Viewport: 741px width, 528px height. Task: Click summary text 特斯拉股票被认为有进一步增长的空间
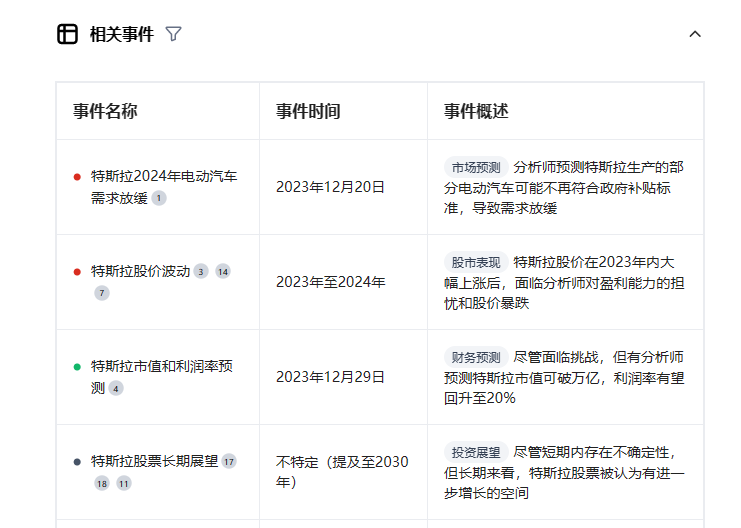click(x=564, y=483)
